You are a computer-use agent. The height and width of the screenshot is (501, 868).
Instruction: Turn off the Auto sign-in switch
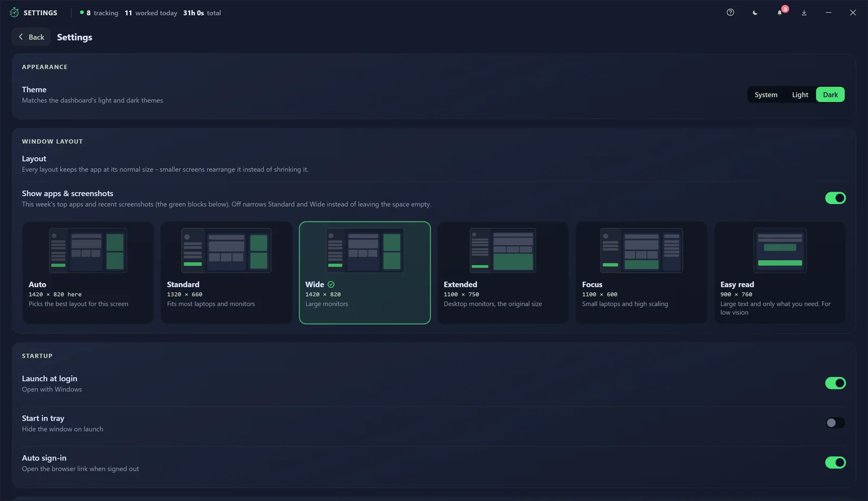click(835, 463)
